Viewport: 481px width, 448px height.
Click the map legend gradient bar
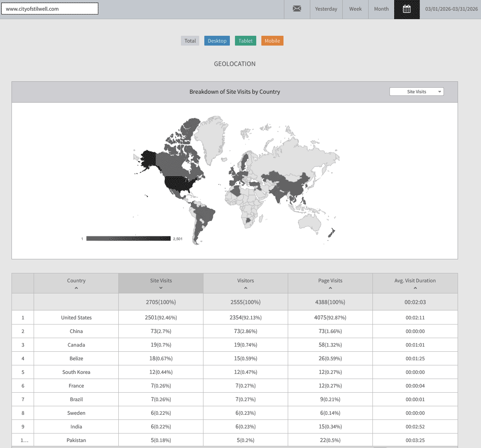point(128,238)
